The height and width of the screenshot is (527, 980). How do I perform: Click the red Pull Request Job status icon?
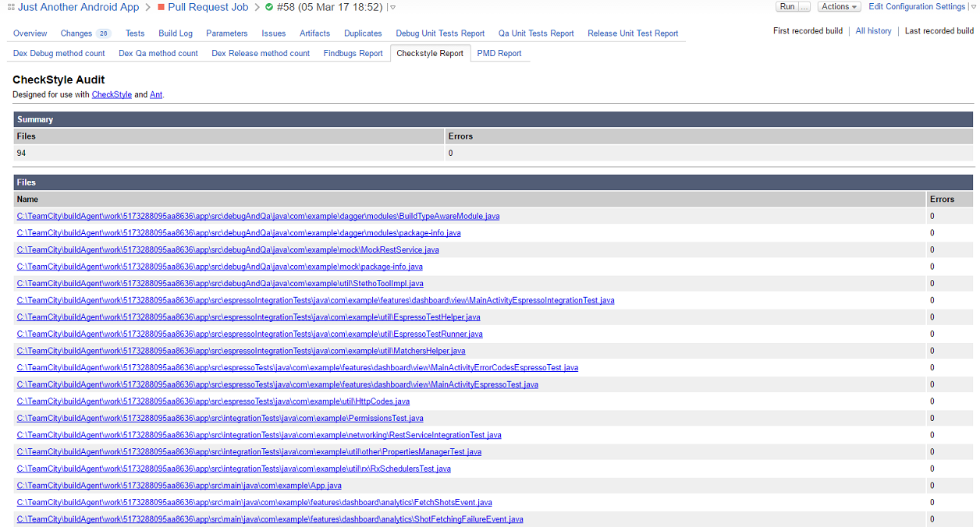coord(161,7)
